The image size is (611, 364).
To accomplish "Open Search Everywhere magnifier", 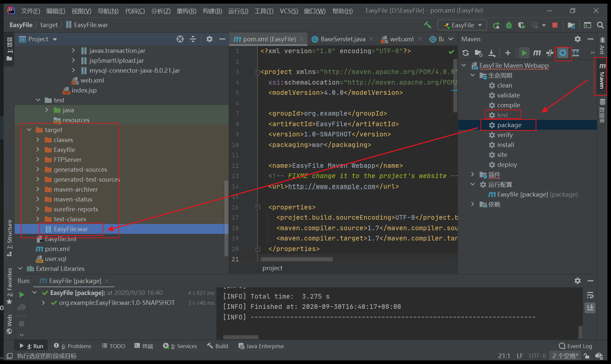I will [600, 25].
